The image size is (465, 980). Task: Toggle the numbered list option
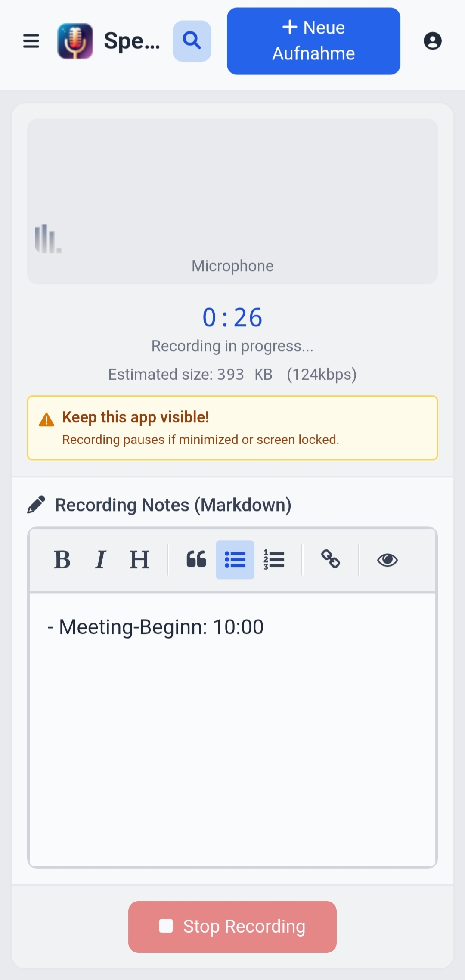(x=274, y=560)
